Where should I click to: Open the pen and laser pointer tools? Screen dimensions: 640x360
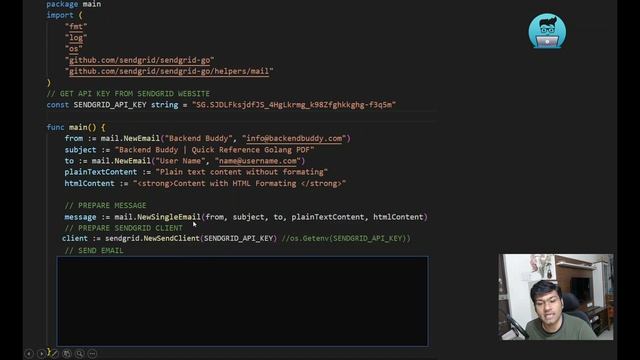(x=55, y=353)
